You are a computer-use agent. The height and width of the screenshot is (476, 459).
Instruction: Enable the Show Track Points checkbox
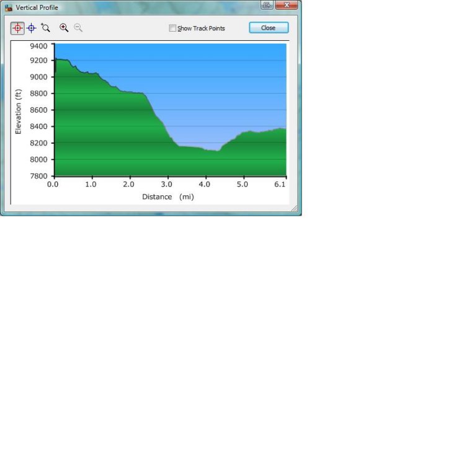[x=172, y=29]
